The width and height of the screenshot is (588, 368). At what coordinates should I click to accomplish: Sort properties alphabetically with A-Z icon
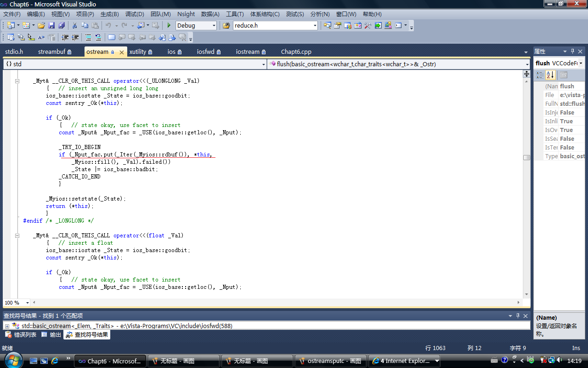pyautogui.click(x=550, y=75)
